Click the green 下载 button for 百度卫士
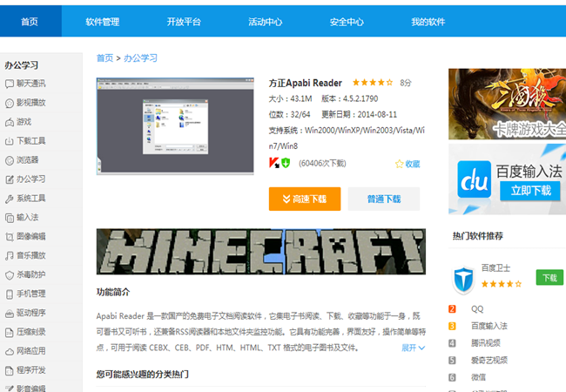566x392 pixels. pyautogui.click(x=549, y=278)
